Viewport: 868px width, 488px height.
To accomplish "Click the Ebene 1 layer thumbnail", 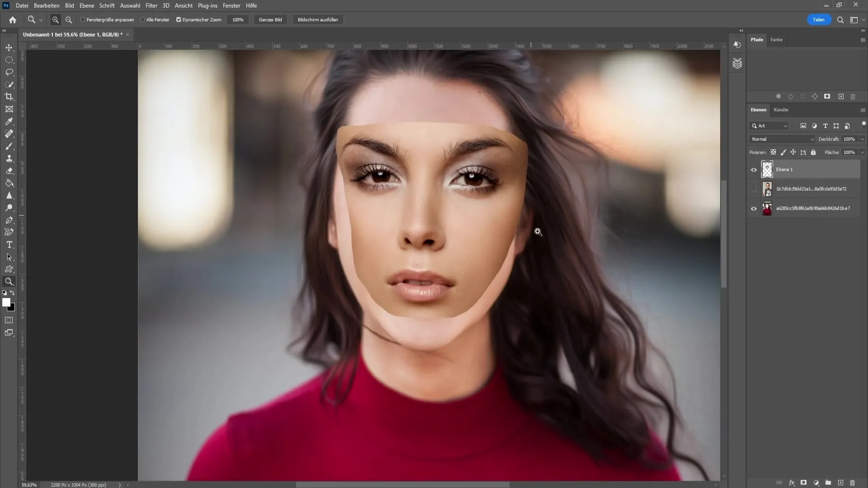I will point(767,169).
